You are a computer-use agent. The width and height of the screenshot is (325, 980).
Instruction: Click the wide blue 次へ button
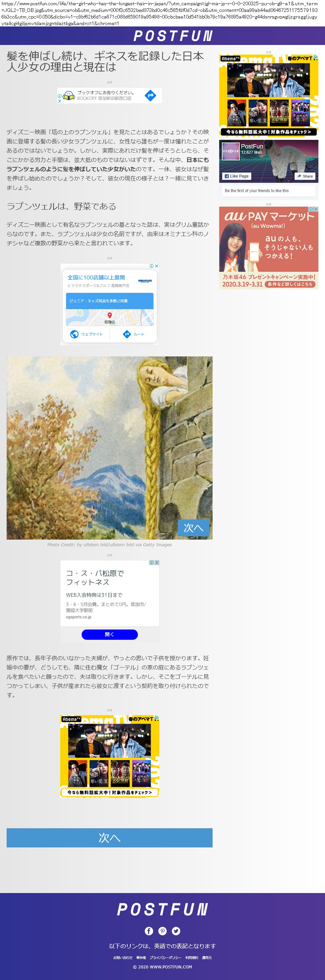tap(110, 838)
